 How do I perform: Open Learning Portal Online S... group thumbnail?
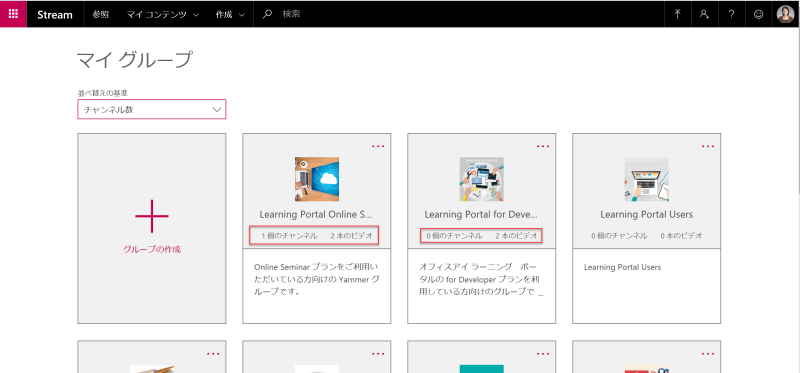(317, 179)
